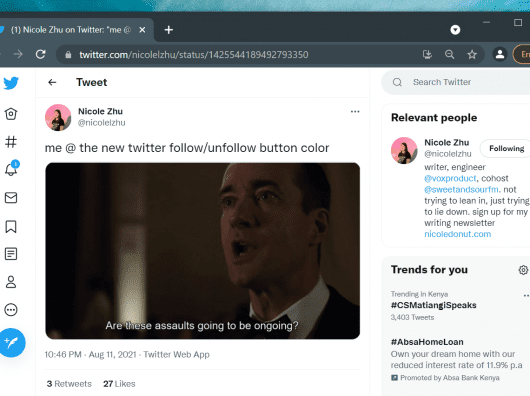Open the tab search dropdown arrow
The width and height of the screenshot is (530, 396).
(x=455, y=30)
